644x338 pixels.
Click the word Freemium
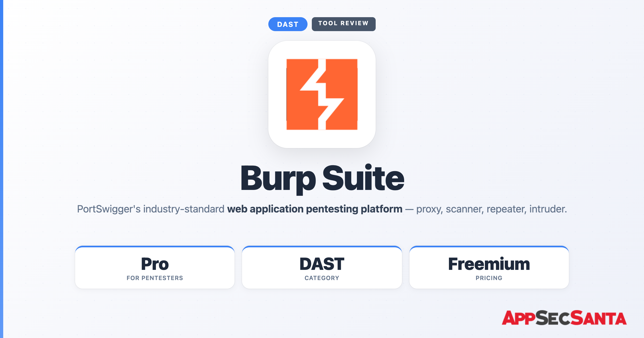[489, 264]
